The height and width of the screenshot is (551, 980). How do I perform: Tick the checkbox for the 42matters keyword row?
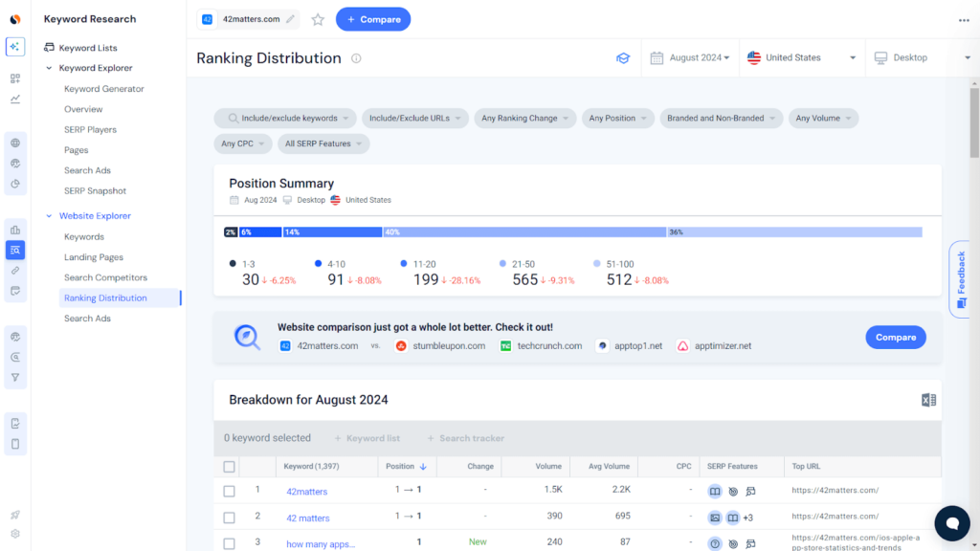(229, 492)
